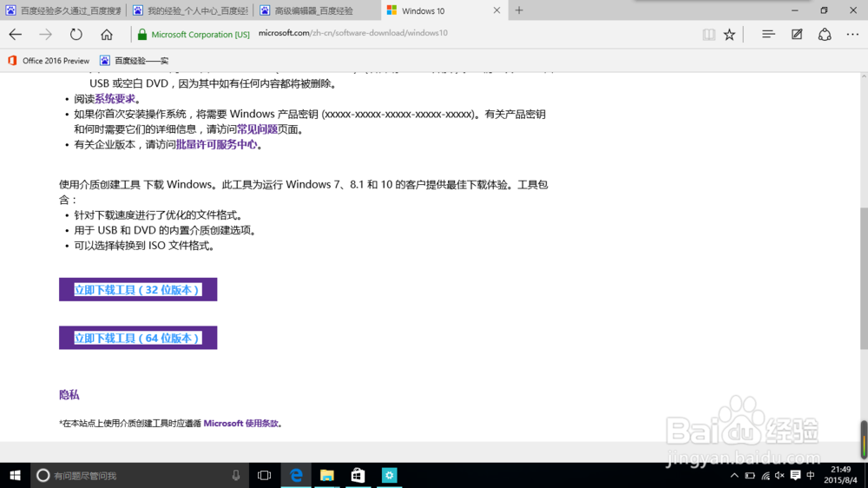Open Office 2016 Preview bookmark
Image resolution: width=868 pixels, height=488 pixels.
[x=49, y=61]
